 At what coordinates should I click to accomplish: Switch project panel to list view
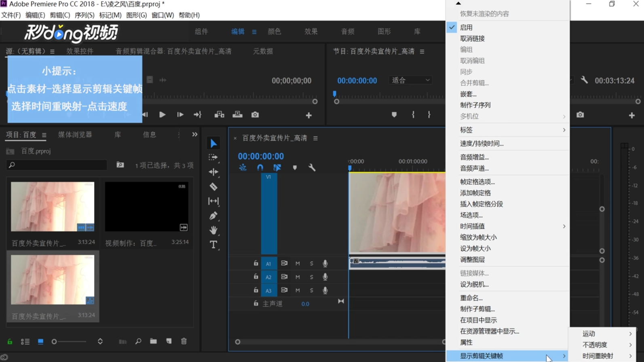[x=25, y=342]
